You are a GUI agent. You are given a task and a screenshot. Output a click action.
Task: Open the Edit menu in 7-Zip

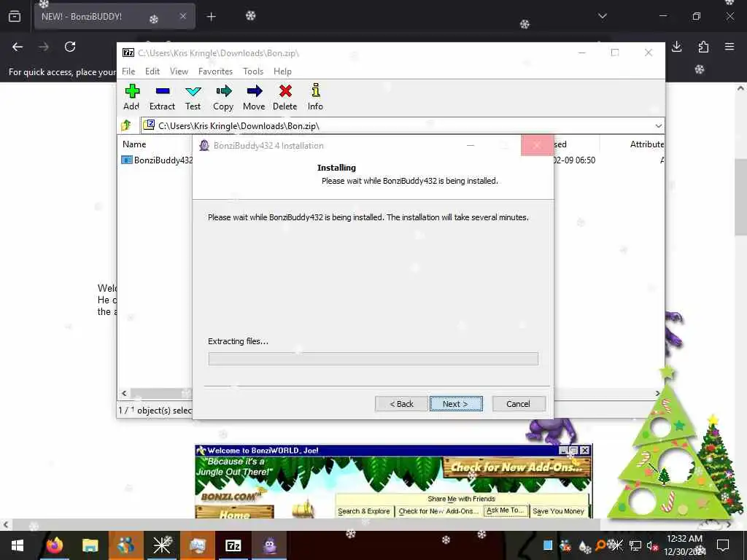click(x=152, y=71)
